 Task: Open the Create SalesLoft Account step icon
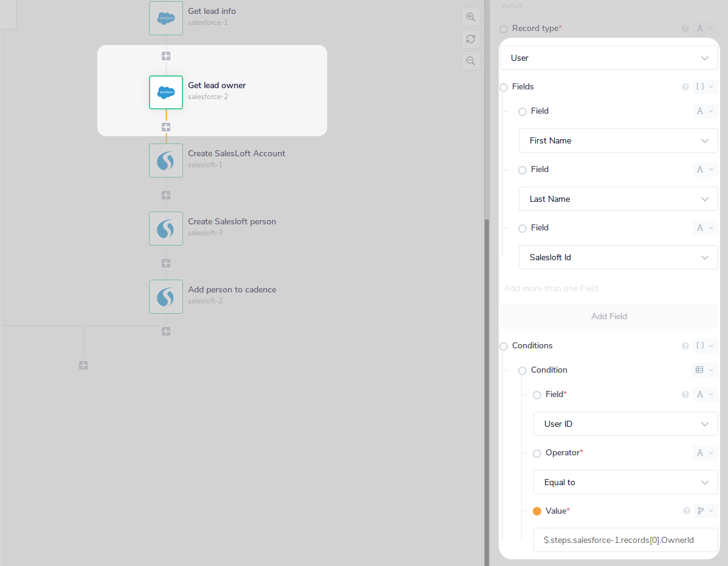click(x=166, y=160)
